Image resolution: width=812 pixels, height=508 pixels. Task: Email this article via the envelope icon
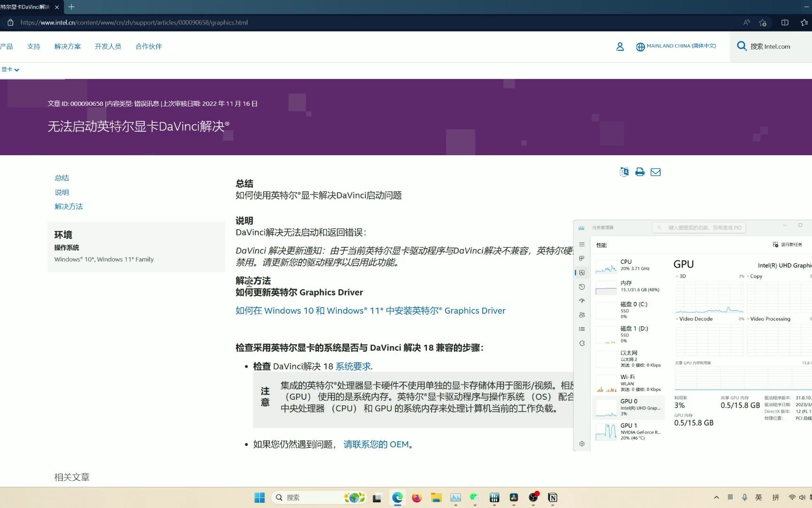(656, 172)
